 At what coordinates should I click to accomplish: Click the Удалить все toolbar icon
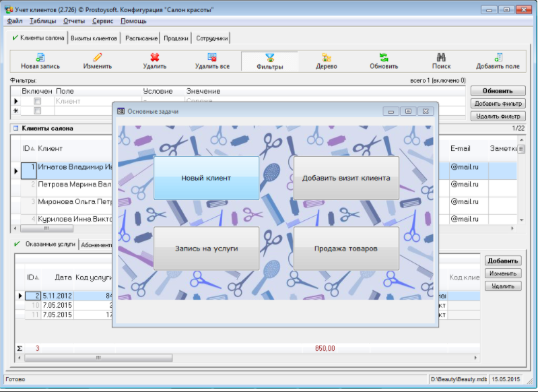click(212, 57)
